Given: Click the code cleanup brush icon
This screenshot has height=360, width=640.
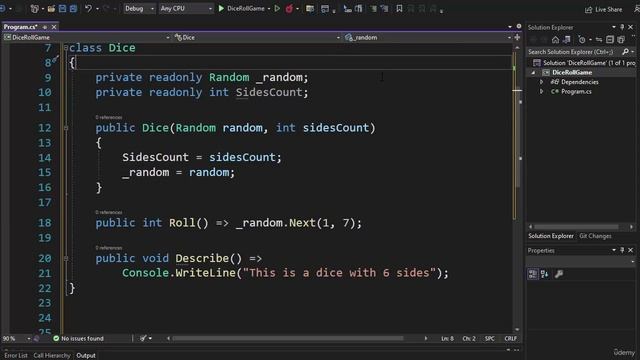Looking at the screenshot, I should pyautogui.click(x=143, y=338).
